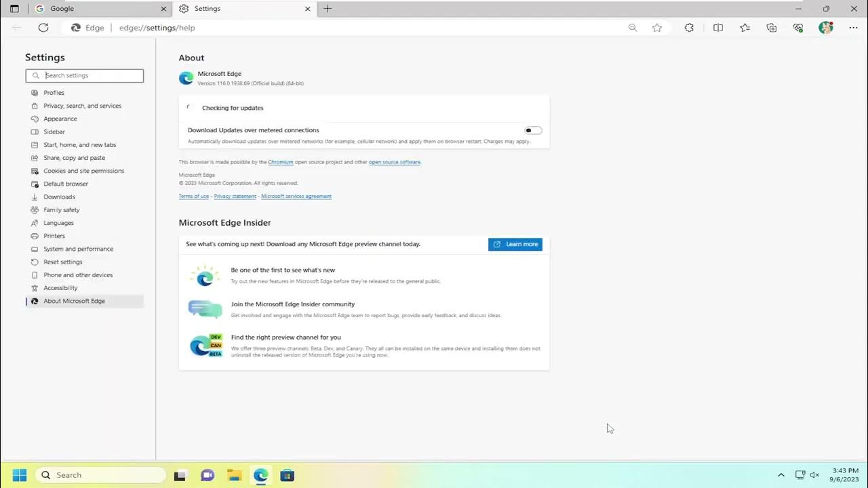Select About Microsoft Edge

coord(84,301)
